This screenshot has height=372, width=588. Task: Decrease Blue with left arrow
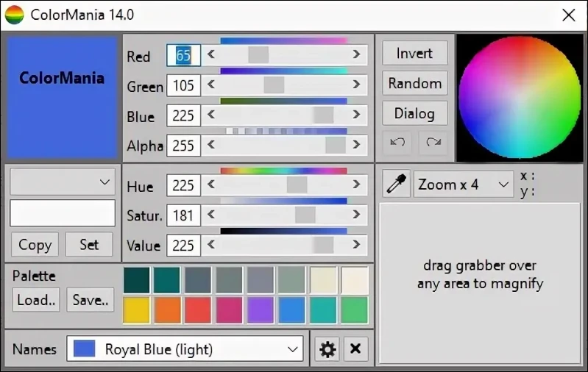pyautogui.click(x=211, y=115)
